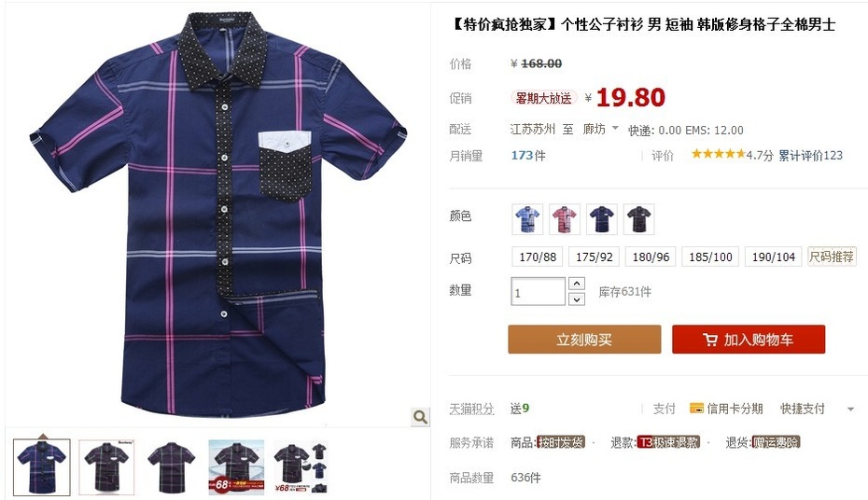868x500 pixels.
Task: Click the 立刻购买 button
Action: click(584, 340)
